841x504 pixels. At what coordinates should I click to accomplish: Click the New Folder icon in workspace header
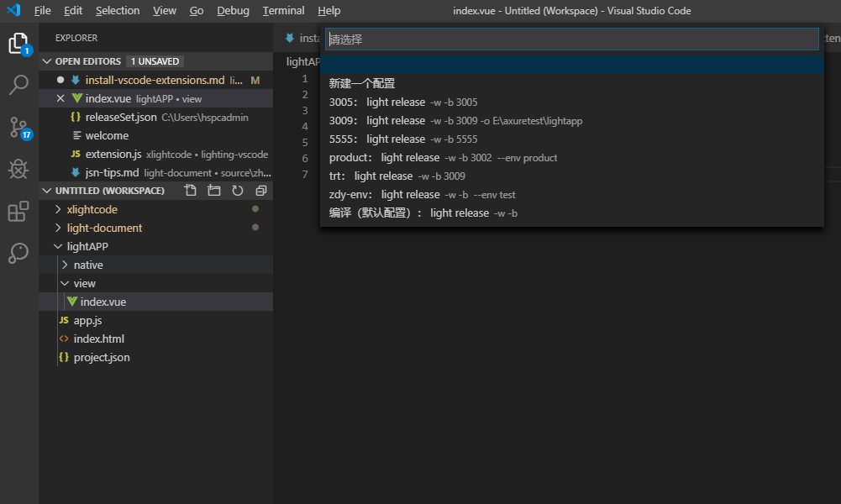pos(214,191)
